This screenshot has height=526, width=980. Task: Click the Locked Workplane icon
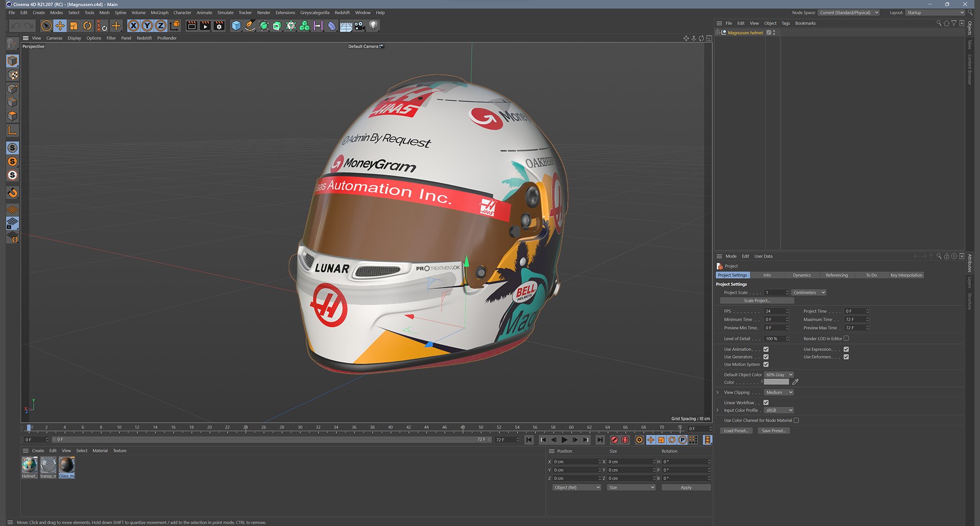(13, 223)
